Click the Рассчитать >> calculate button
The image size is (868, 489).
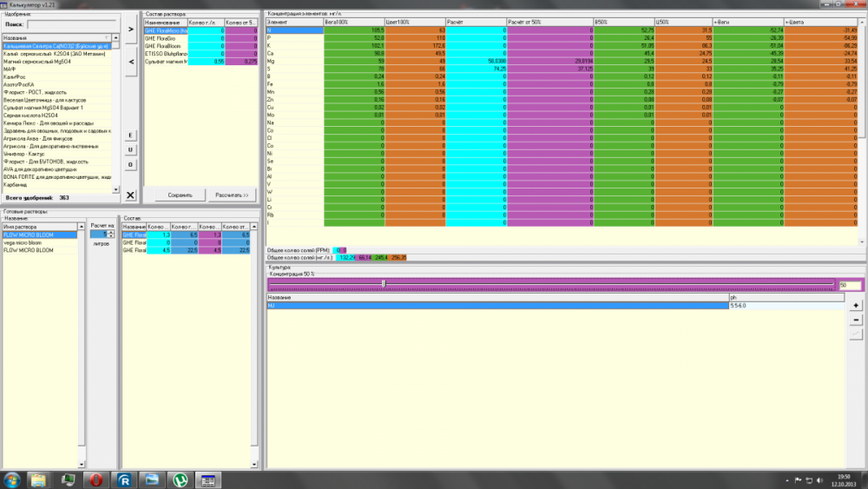[x=232, y=195]
